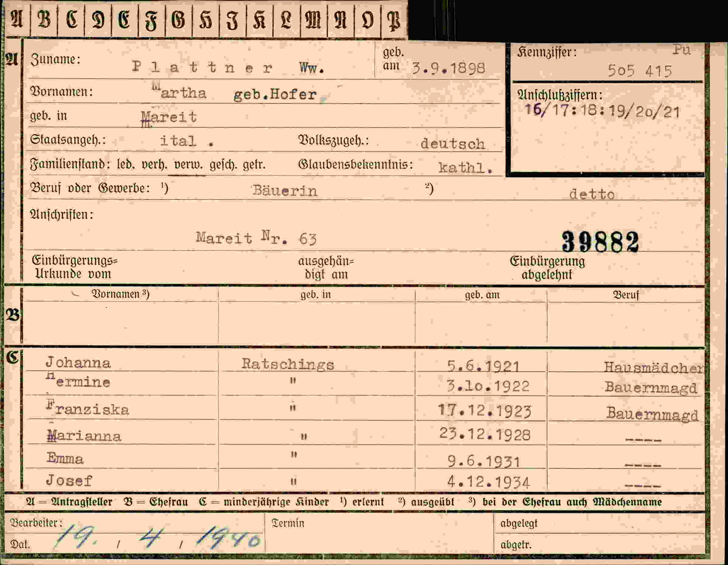Click the child's name 'Hermine'
The image size is (728, 565).
[78, 381]
